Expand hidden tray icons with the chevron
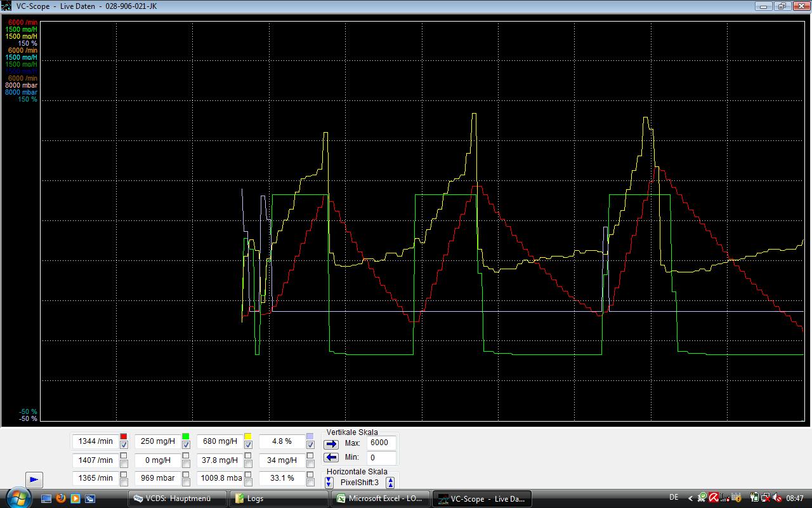Viewport: 812px width, 508px height. (691, 498)
